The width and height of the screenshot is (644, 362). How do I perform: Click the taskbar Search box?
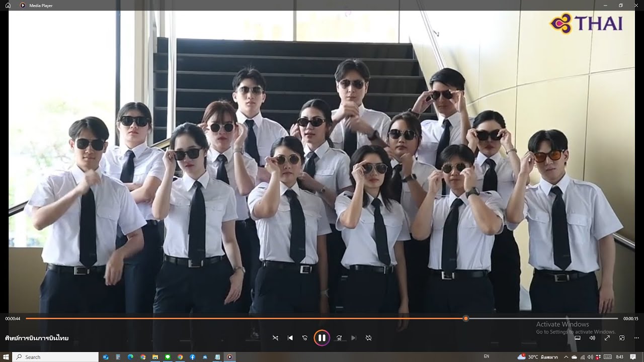55,357
